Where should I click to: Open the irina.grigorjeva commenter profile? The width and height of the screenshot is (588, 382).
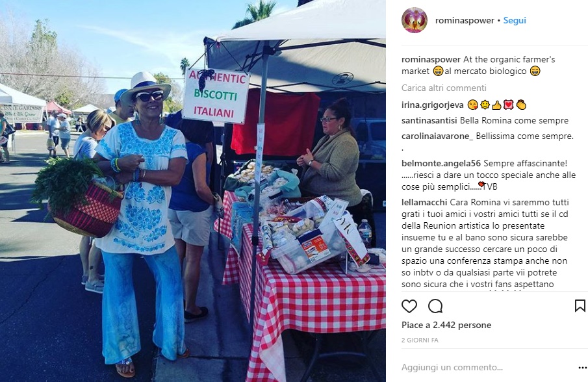(x=432, y=105)
